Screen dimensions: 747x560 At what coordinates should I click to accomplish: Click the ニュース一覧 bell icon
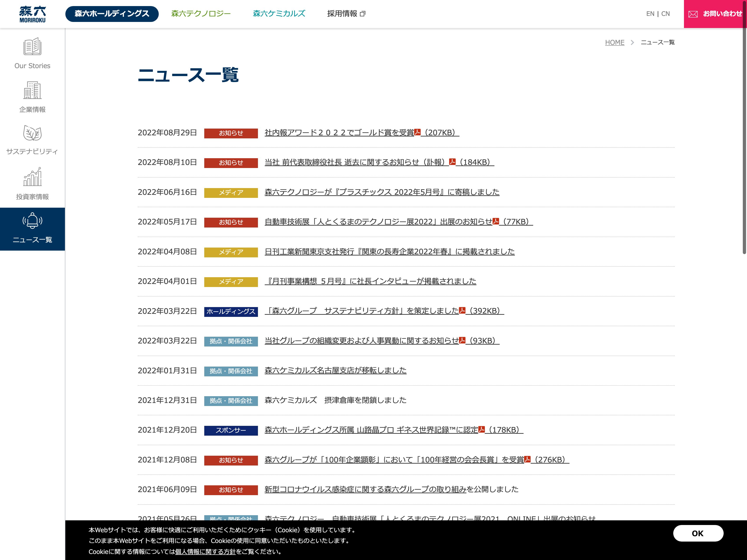click(32, 221)
